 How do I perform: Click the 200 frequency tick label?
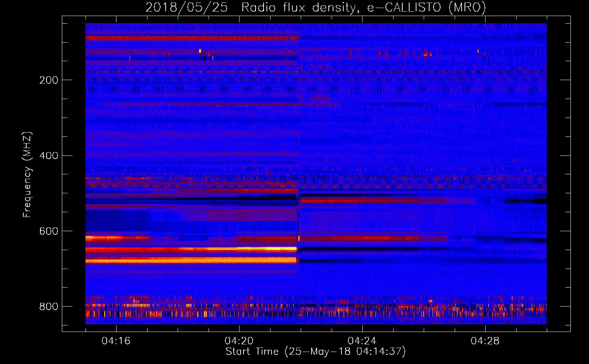pos(48,80)
